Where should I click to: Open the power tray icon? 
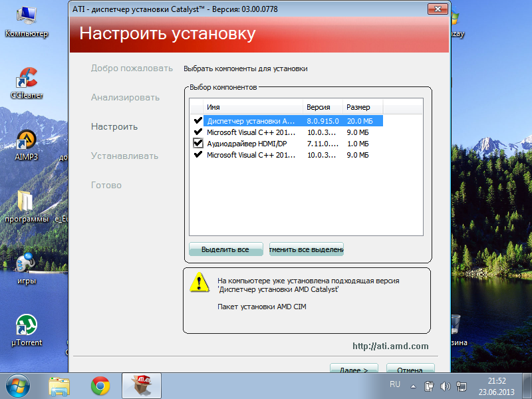tap(429, 386)
